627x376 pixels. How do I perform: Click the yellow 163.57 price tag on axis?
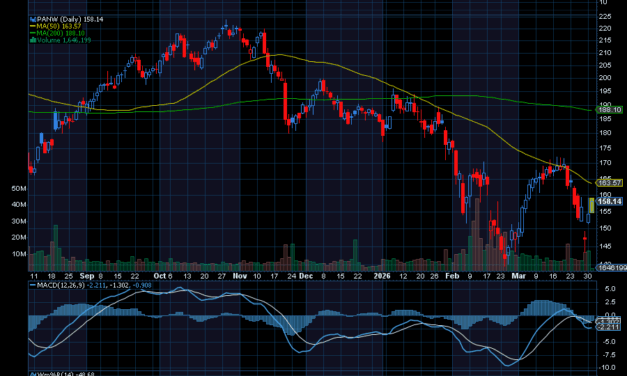pos(609,183)
